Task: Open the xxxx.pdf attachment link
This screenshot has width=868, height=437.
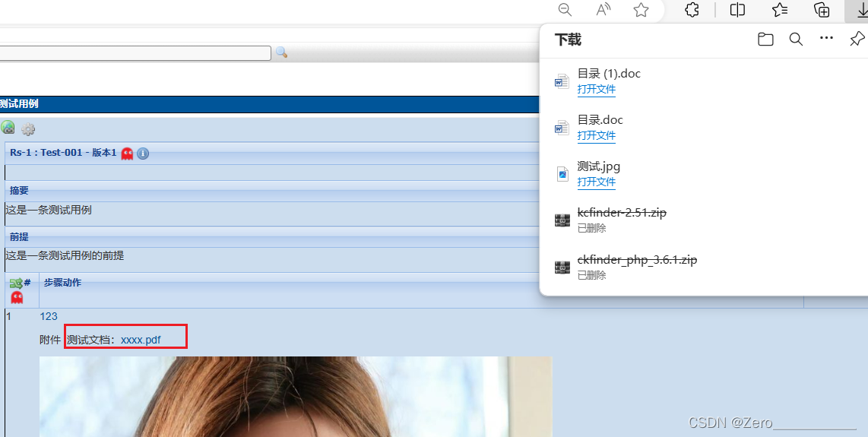Action: (141, 340)
